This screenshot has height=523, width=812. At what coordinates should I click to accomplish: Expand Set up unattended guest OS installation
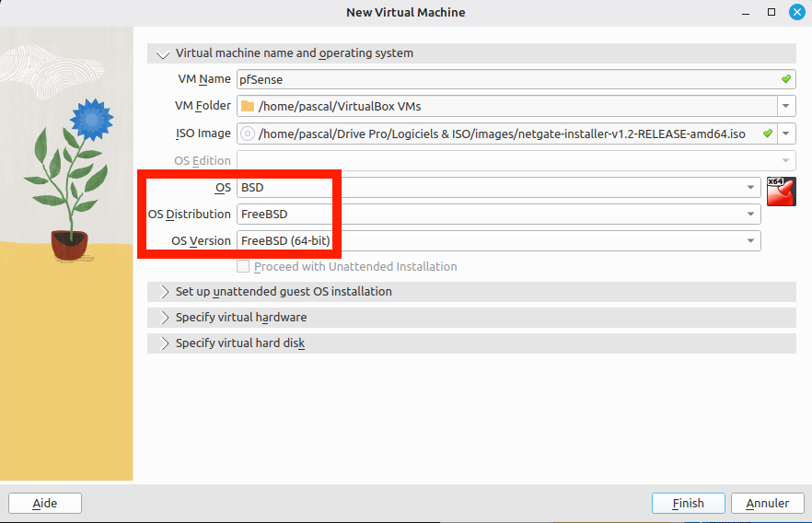pos(471,292)
